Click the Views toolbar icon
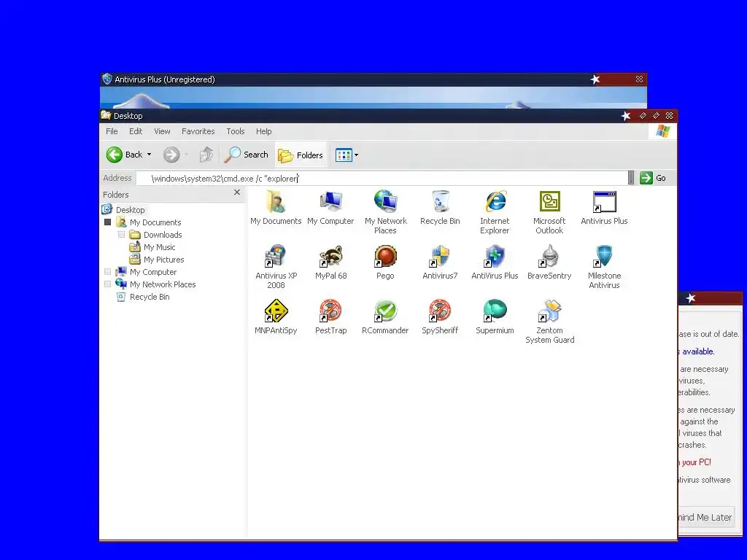 click(344, 155)
